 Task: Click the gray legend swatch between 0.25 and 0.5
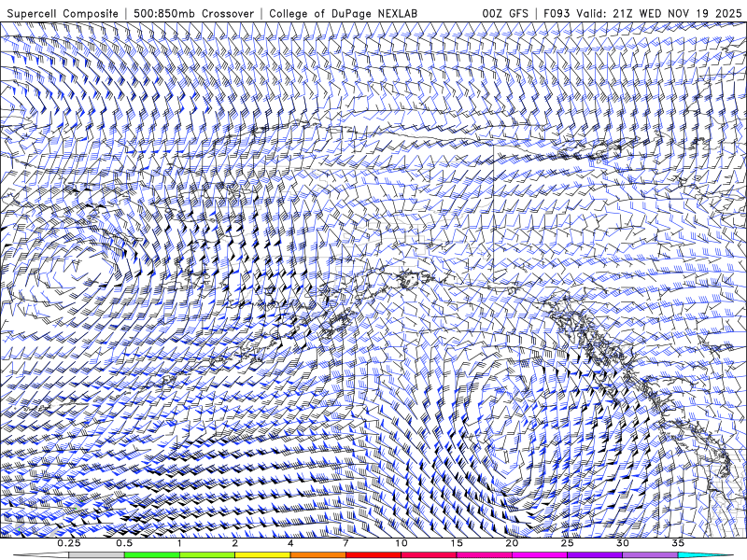[97, 555]
